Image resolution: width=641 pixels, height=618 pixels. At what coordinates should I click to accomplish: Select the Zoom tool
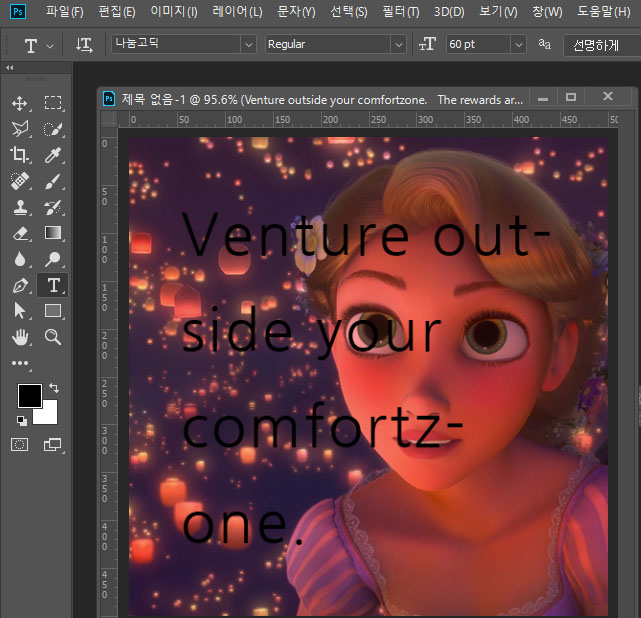tap(53, 337)
